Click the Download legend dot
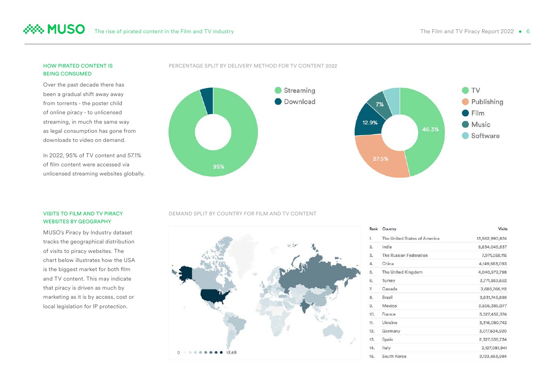This screenshot has width=555, height=392. pos(278,102)
